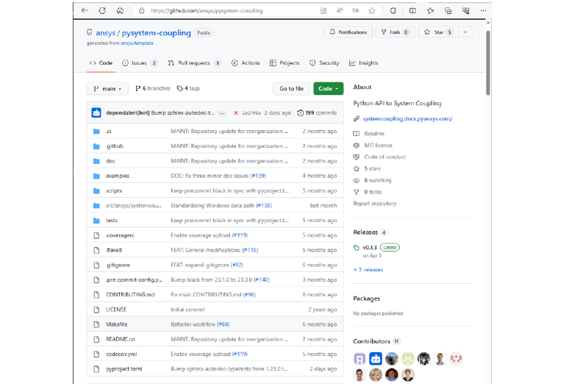Click the browser back arrow
The width and height of the screenshot is (588, 389).
(85, 11)
